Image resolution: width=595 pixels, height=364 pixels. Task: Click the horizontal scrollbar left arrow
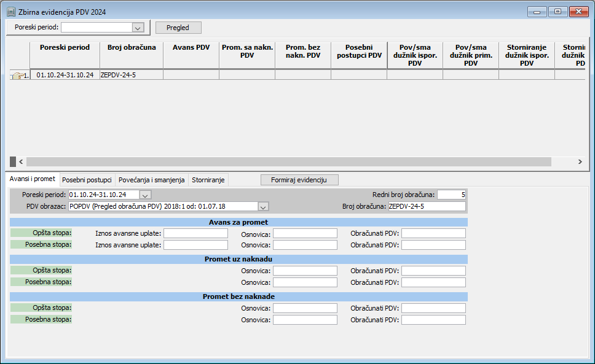[x=22, y=161]
